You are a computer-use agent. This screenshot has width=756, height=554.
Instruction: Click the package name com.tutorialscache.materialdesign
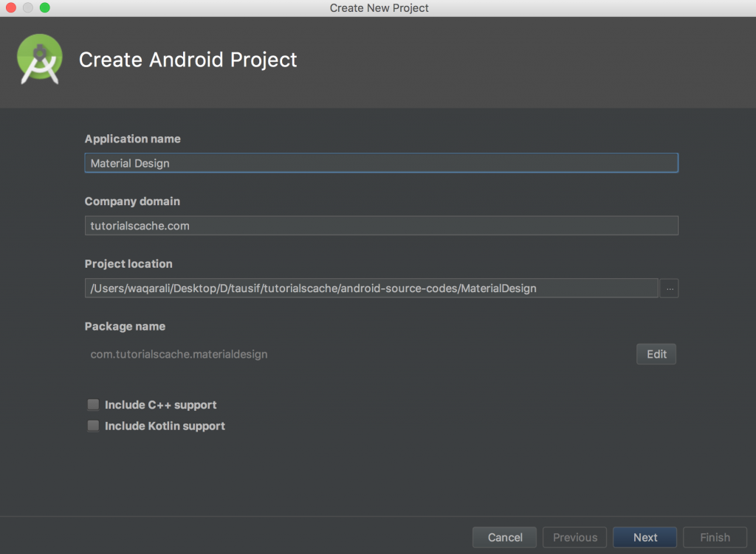coord(179,354)
